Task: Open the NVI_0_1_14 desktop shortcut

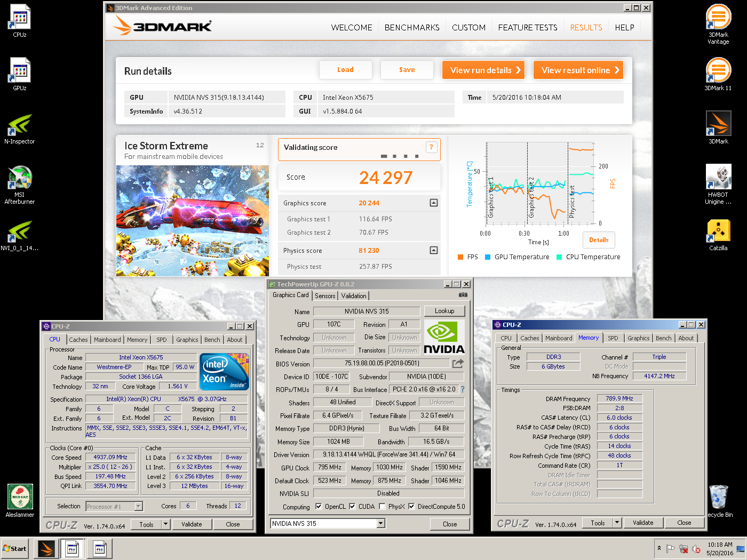Action: tap(20, 235)
